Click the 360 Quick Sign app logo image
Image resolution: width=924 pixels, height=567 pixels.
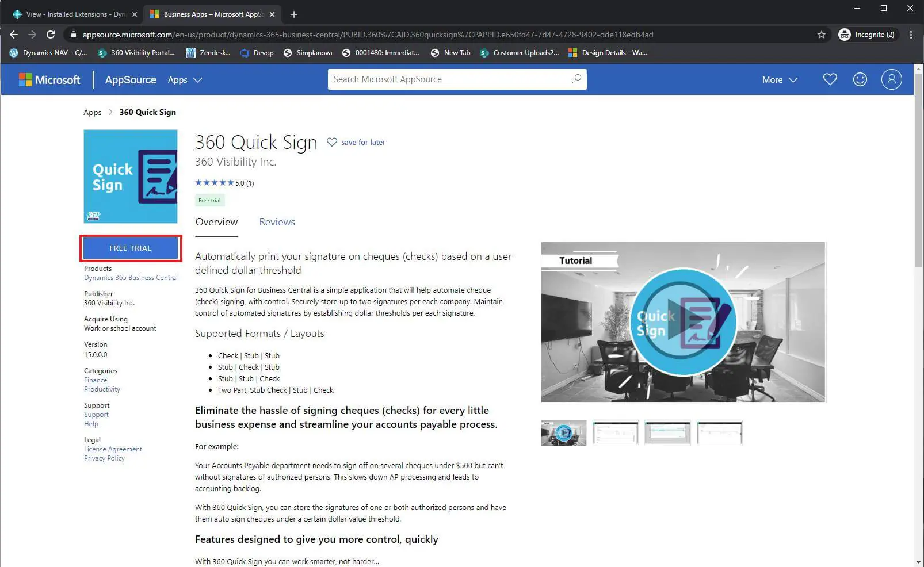[x=131, y=176]
